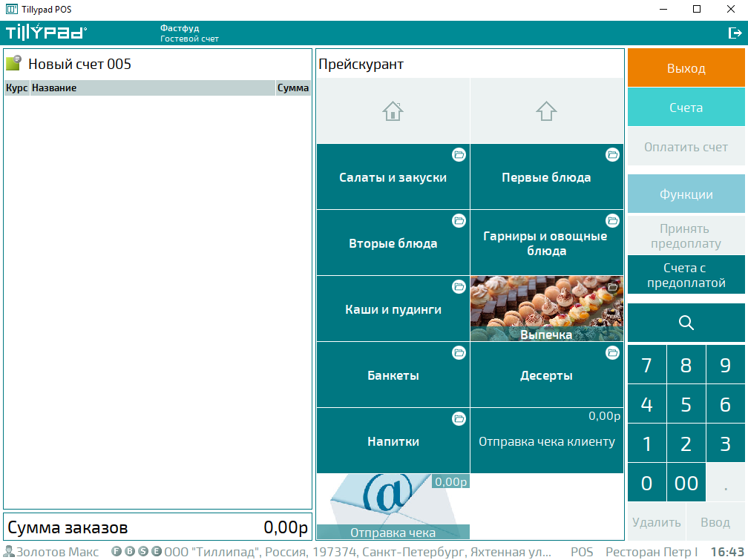
Task: Click the logout icon in the header
Action: 735,33
